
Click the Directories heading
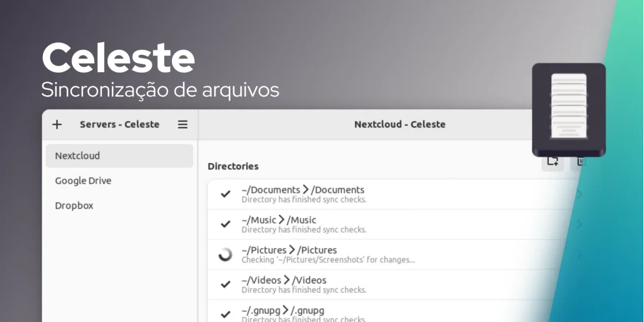click(x=233, y=166)
